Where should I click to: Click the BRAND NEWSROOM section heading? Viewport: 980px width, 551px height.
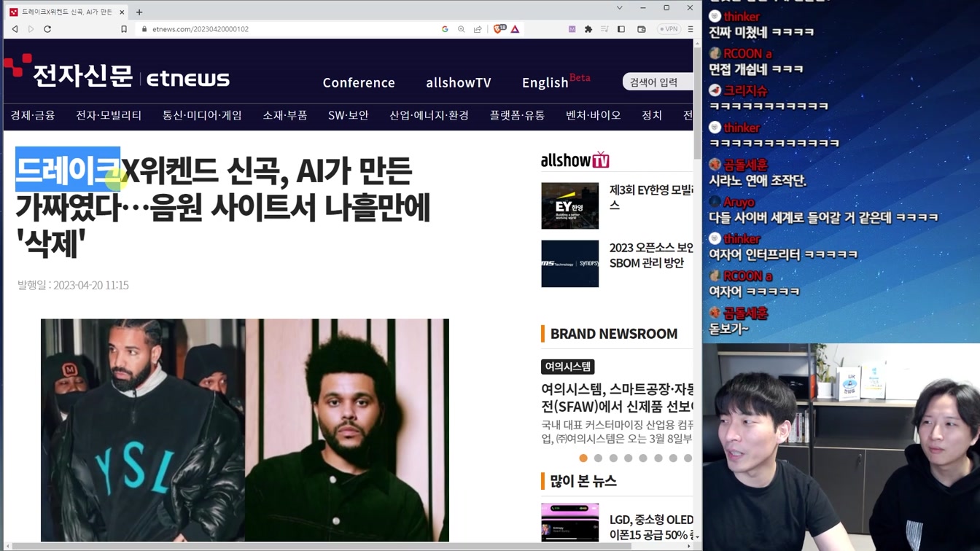(x=614, y=334)
